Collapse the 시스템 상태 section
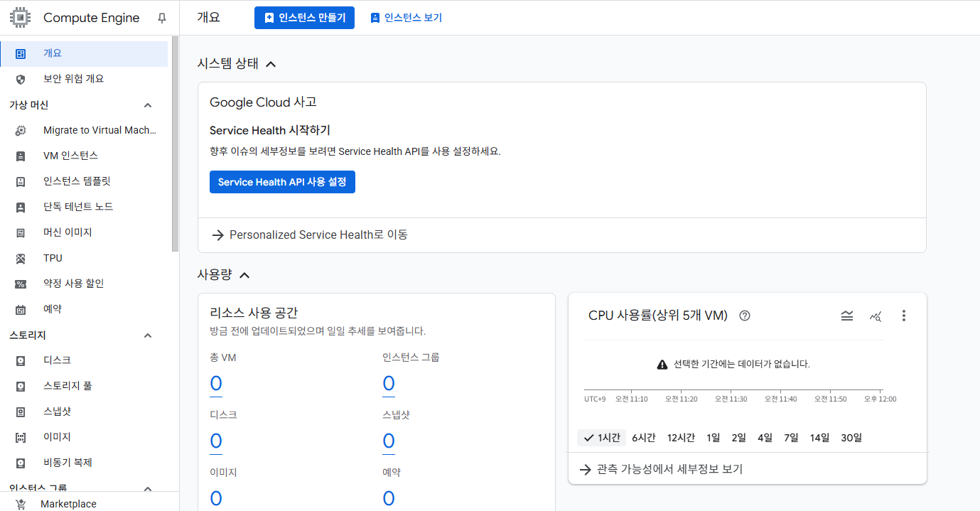 click(x=271, y=64)
